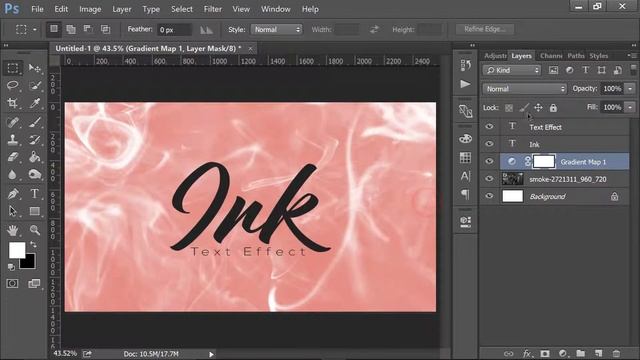Close the Untitled-1 document tab

[250, 49]
